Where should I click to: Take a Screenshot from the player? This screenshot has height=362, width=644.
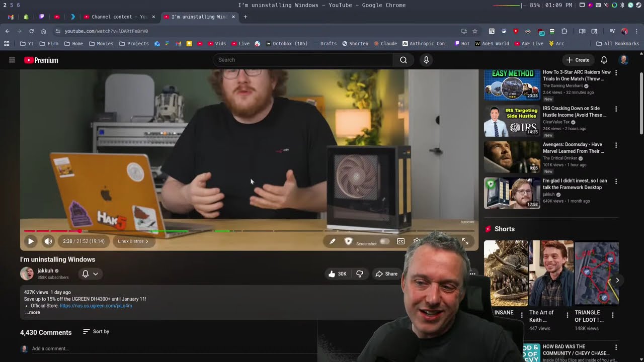tap(366, 244)
